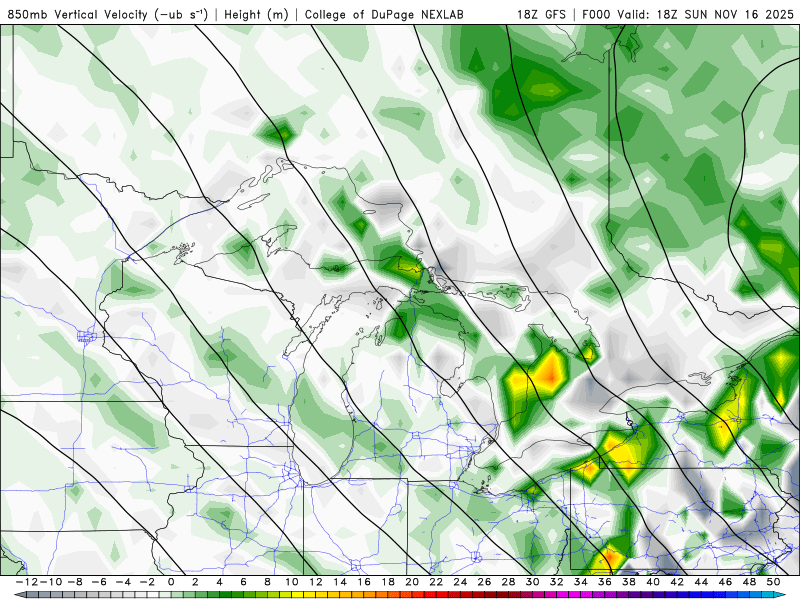The width and height of the screenshot is (800, 600).
Task: Click the '18' value on the color scale
Action: click(x=388, y=582)
